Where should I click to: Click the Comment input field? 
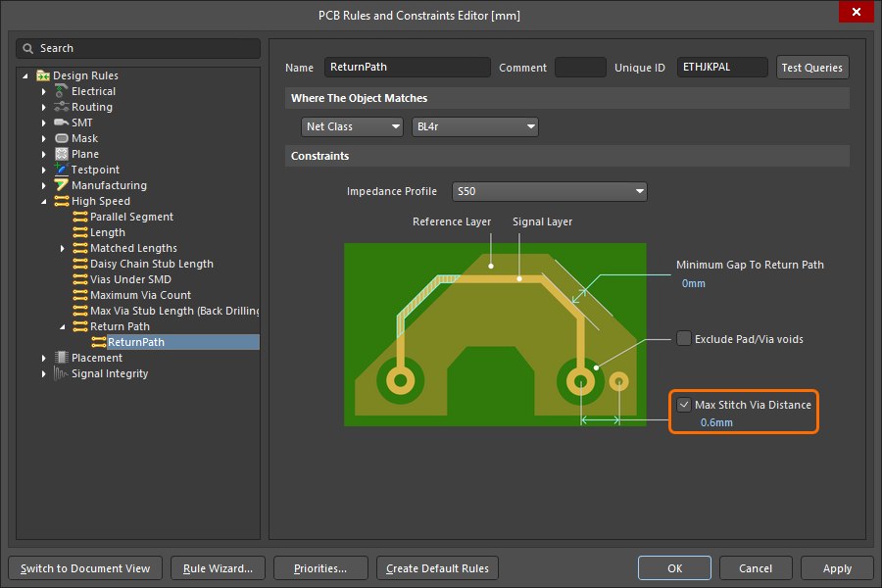[x=580, y=67]
